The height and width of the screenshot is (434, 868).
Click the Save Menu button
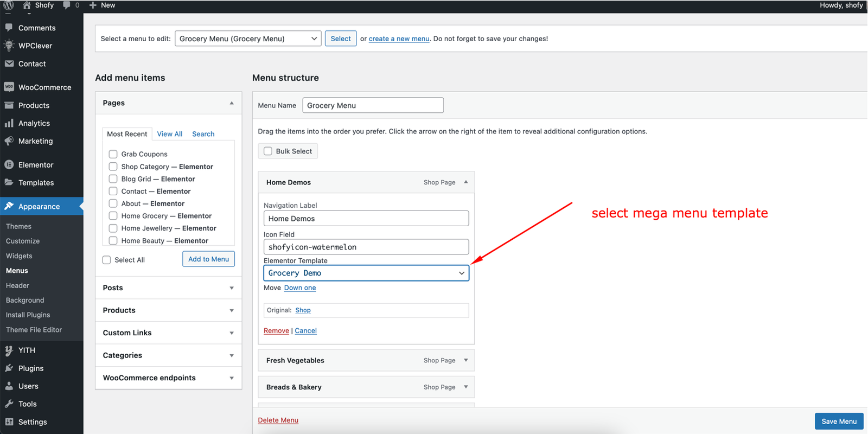(x=839, y=421)
